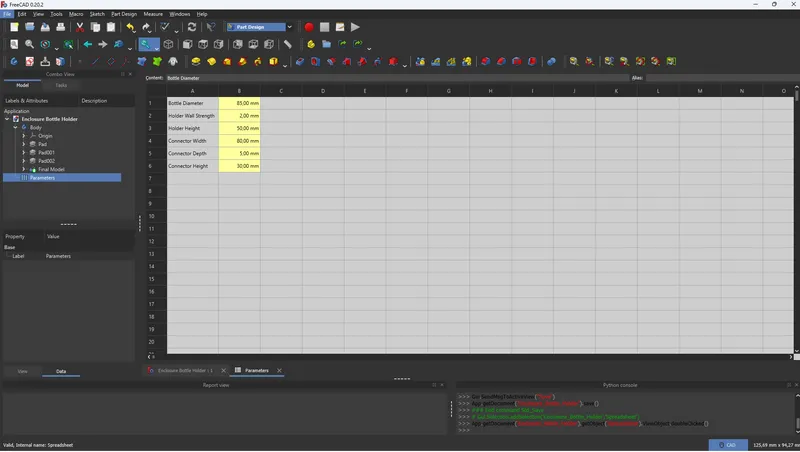Click the Content input field
800x452 pixels.
coord(397,78)
